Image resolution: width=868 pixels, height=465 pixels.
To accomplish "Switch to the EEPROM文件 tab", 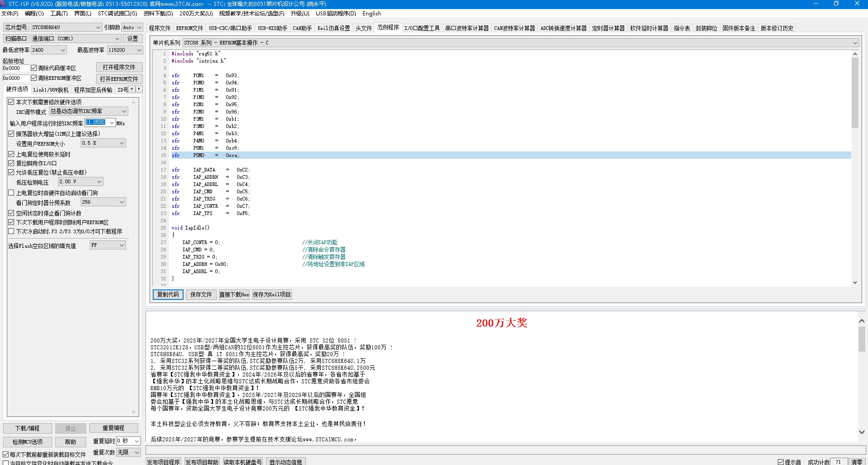I will pos(189,28).
